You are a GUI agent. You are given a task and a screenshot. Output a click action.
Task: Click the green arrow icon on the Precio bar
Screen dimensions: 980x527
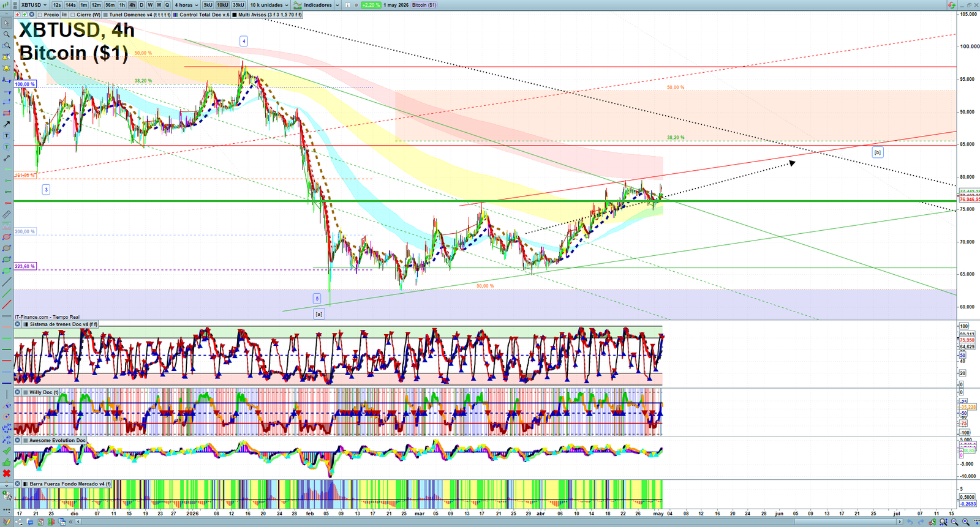point(24,15)
